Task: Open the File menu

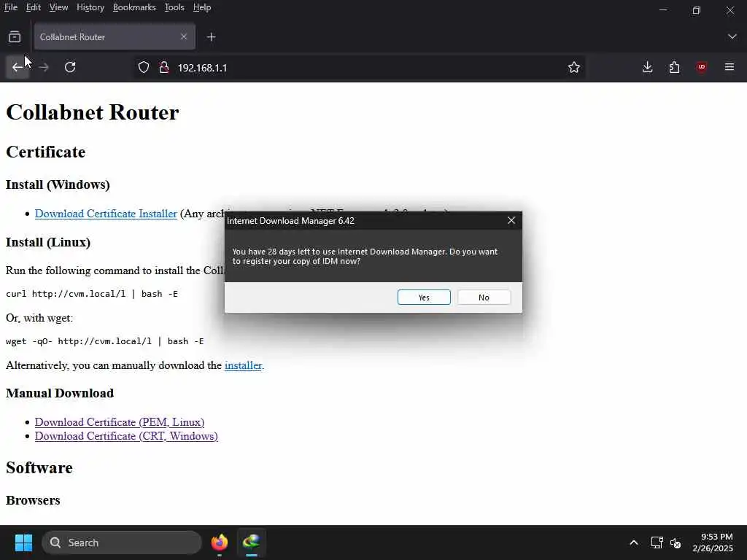Action: [11, 7]
